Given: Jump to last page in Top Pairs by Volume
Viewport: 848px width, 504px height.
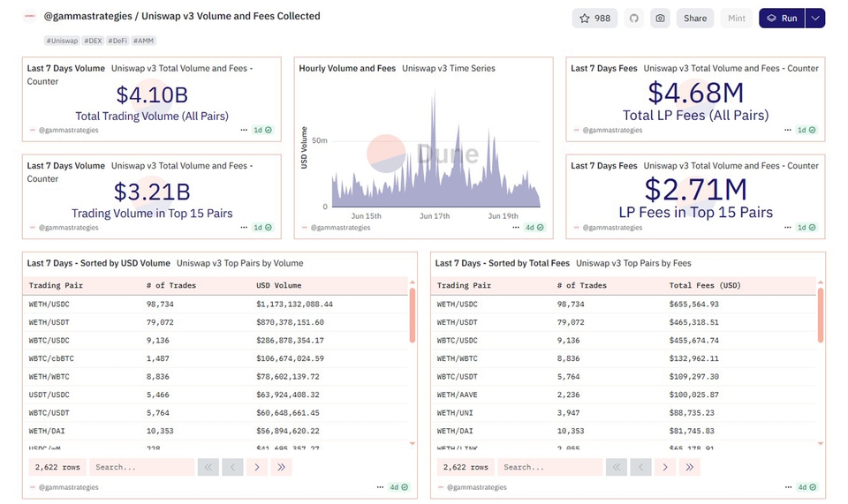Looking at the screenshot, I should pos(282,467).
